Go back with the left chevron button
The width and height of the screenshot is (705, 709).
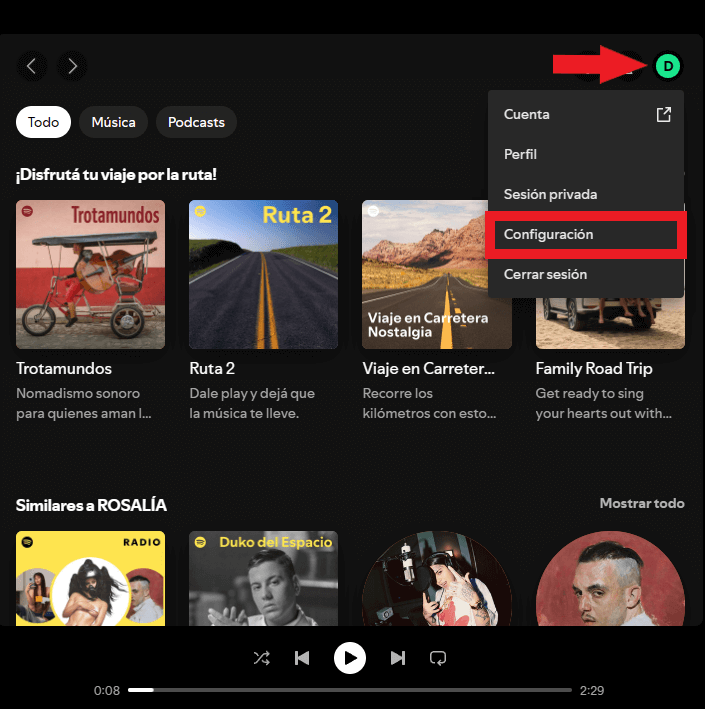(32, 66)
